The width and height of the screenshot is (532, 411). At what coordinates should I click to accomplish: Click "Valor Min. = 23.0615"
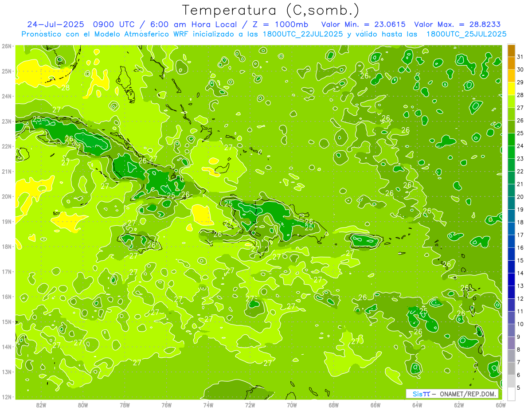(x=363, y=24)
